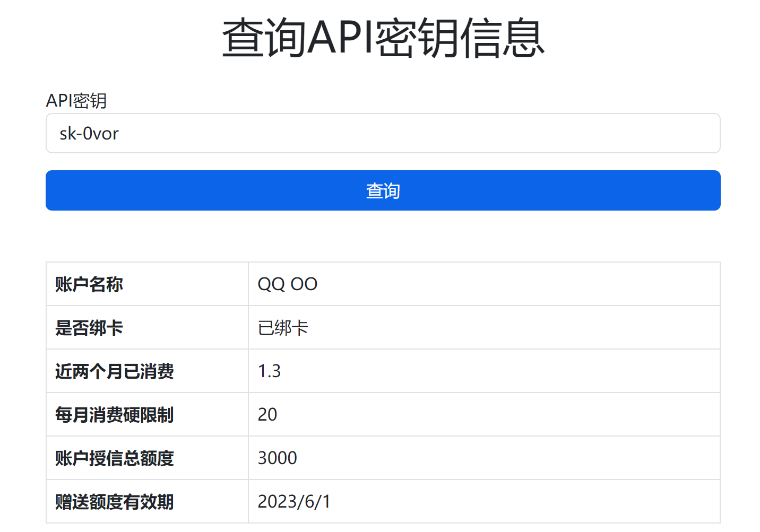Screen dimensions: 760x532
Task: Click the top-left cell of the results table
Action: 146,284
